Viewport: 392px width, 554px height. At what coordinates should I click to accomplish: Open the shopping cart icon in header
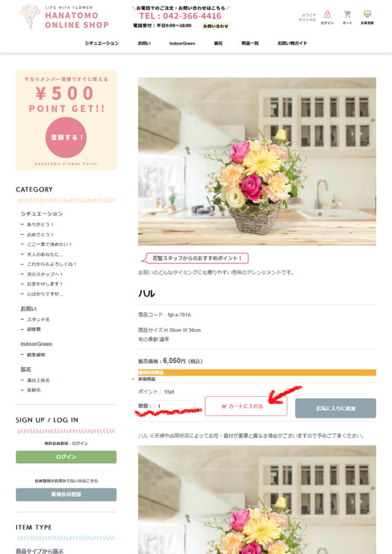[347, 15]
